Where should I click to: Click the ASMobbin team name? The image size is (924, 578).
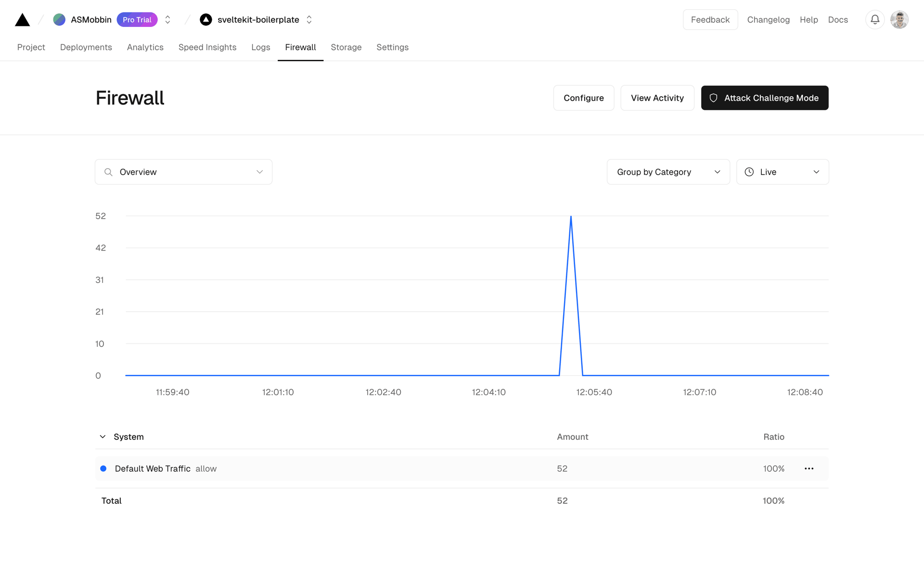coord(91,20)
